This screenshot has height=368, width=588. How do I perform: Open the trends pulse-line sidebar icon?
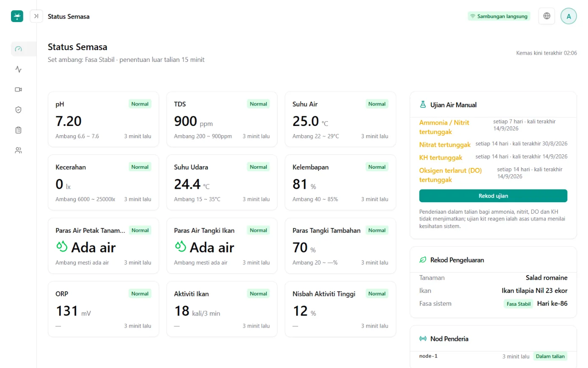point(18,69)
